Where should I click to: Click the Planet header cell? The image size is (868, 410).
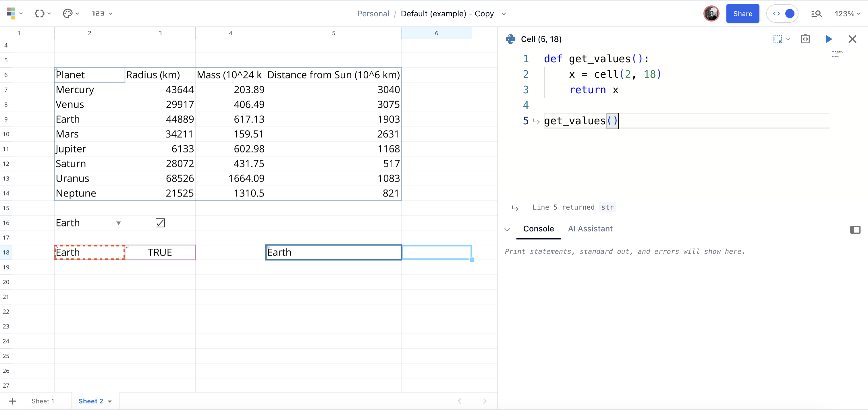pyautogui.click(x=90, y=75)
